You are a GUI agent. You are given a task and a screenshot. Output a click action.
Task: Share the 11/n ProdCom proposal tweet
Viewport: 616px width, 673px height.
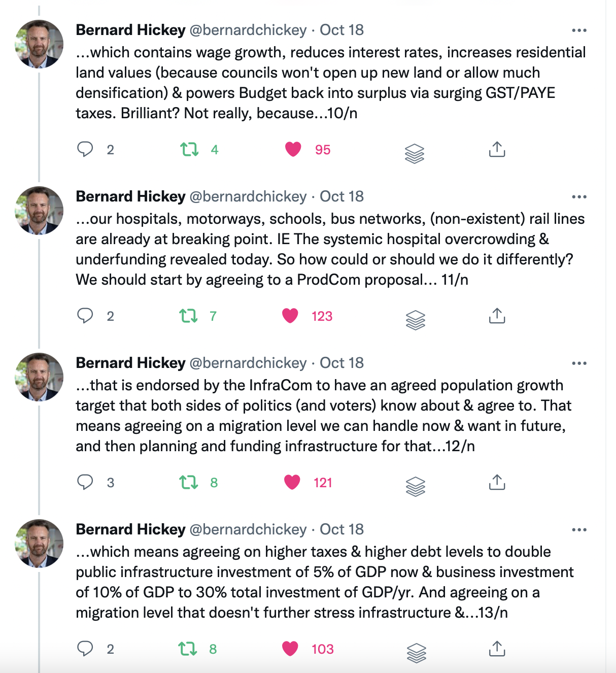[x=497, y=316]
